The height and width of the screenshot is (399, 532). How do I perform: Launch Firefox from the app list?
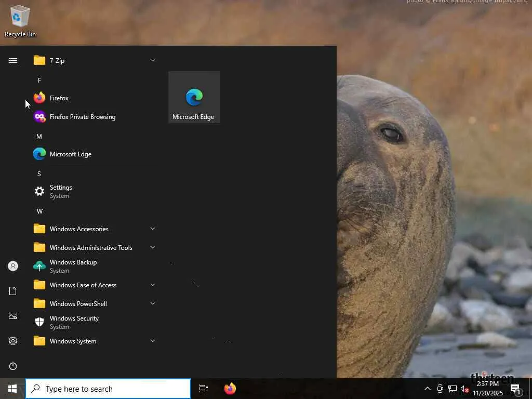coord(96,98)
